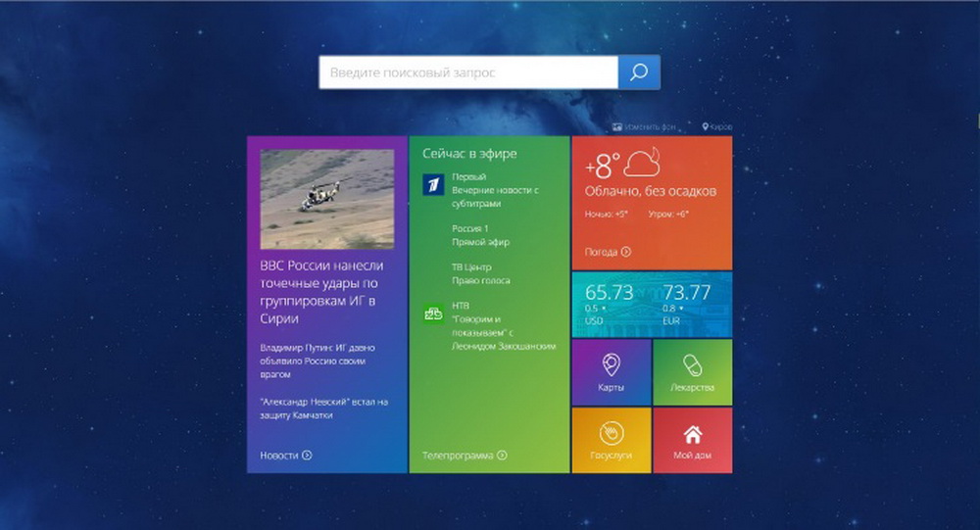This screenshot has height=530, width=980.
Task: Open the Новости section link
Action: tap(279, 456)
